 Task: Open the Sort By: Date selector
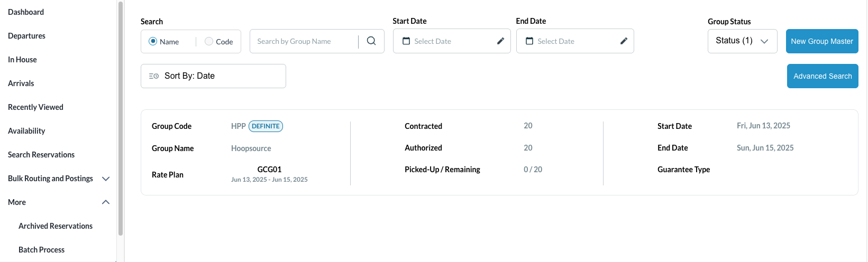pos(213,76)
